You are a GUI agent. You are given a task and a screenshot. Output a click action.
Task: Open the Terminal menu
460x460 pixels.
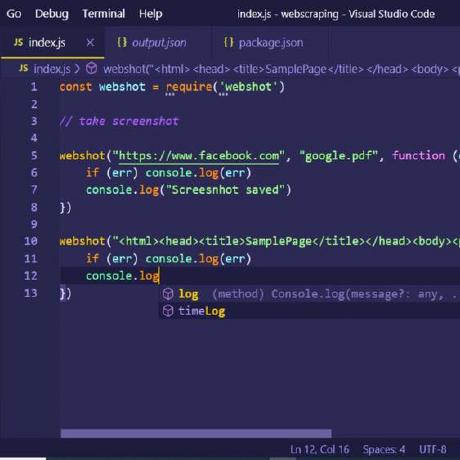coord(104,14)
